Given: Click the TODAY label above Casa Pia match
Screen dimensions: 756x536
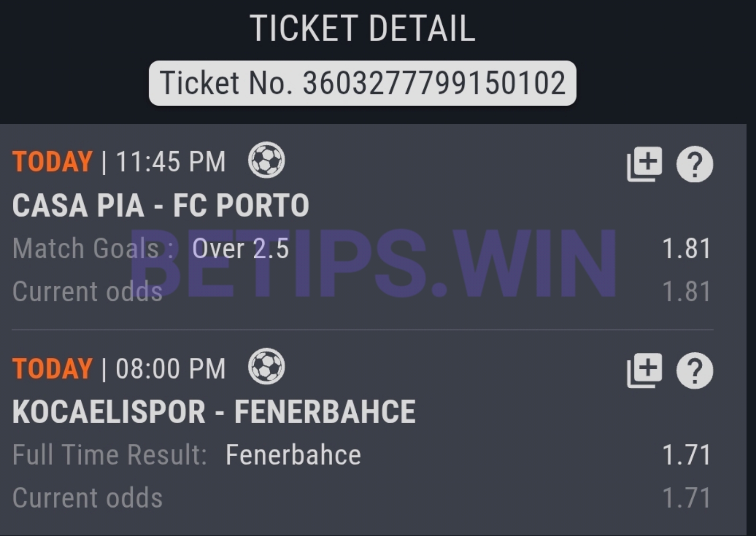Looking at the screenshot, I should 52,162.
